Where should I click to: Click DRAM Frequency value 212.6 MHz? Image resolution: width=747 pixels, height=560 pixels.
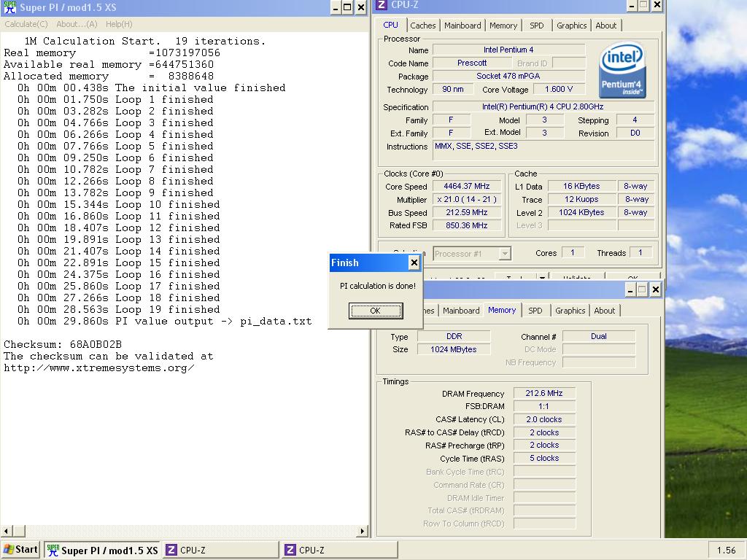pos(544,393)
